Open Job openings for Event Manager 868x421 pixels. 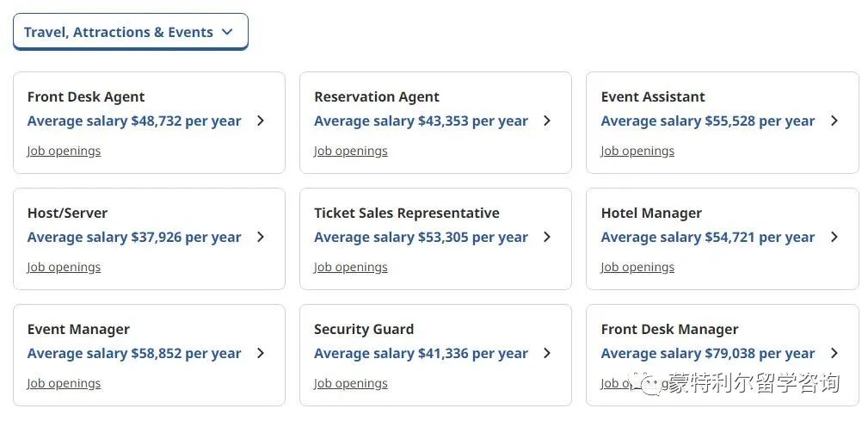[64, 384]
